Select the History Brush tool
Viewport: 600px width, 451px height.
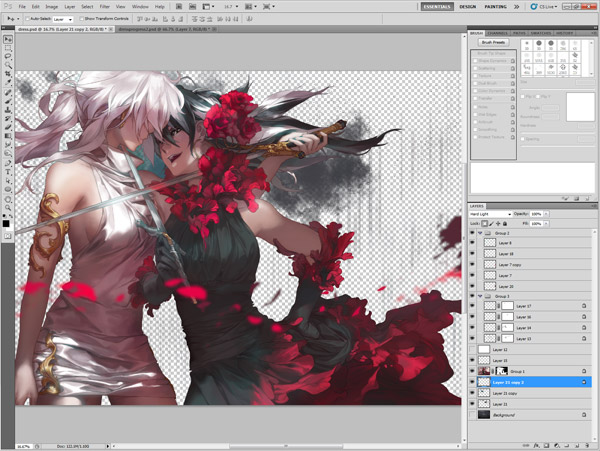[8, 119]
